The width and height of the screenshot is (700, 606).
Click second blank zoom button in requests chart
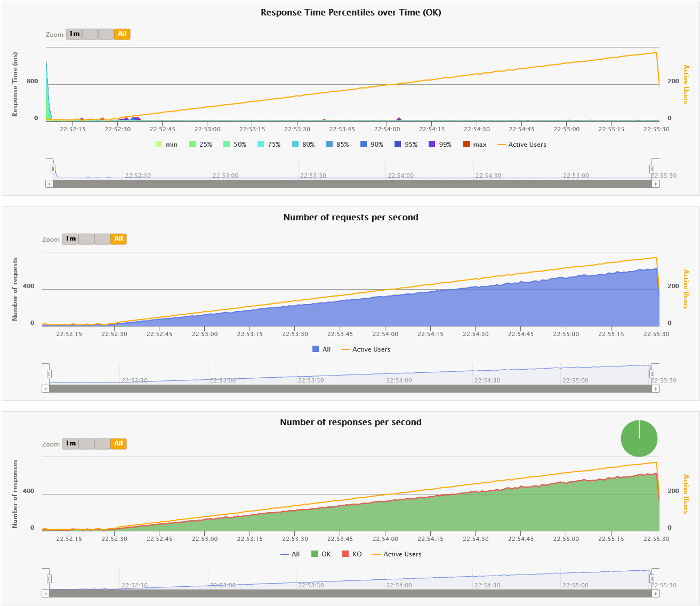(x=86, y=239)
